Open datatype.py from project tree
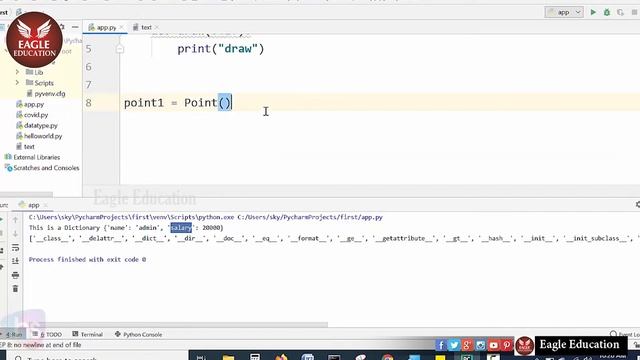This screenshot has width=640, height=360. click(x=37, y=125)
